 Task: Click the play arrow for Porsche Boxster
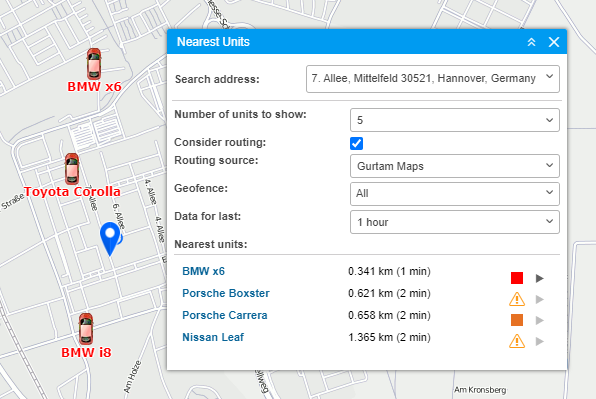(540, 299)
